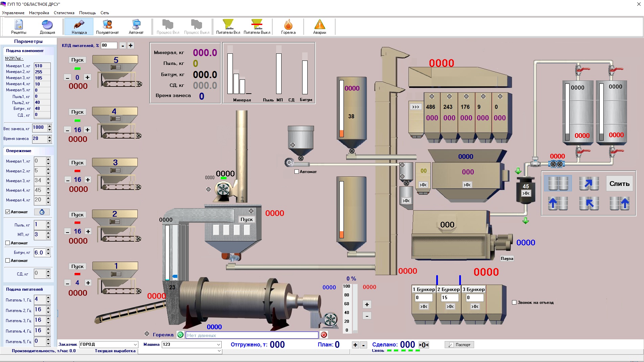Click the green burner start icon
Viewport: 644px width, 362px height.
point(180,335)
